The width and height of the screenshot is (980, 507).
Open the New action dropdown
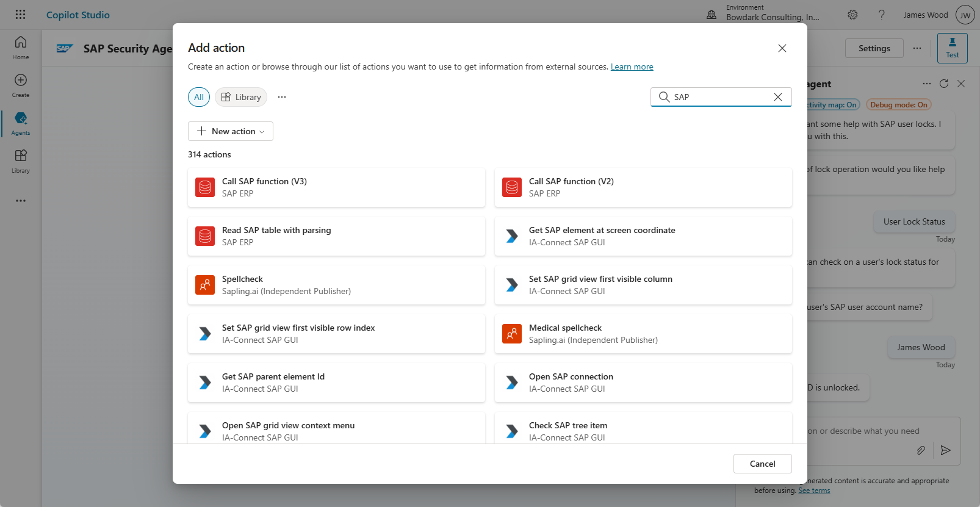click(x=231, y=131)
